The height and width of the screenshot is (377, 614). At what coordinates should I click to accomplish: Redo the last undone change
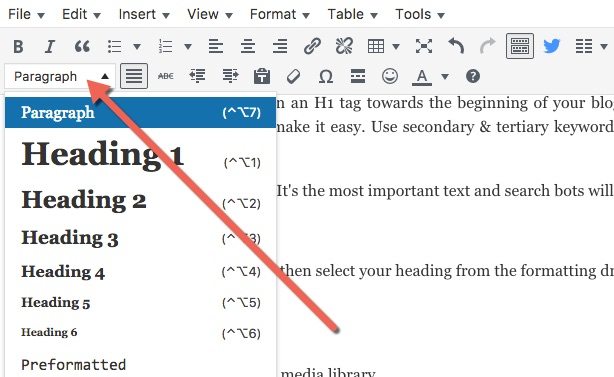click(488, 46)
